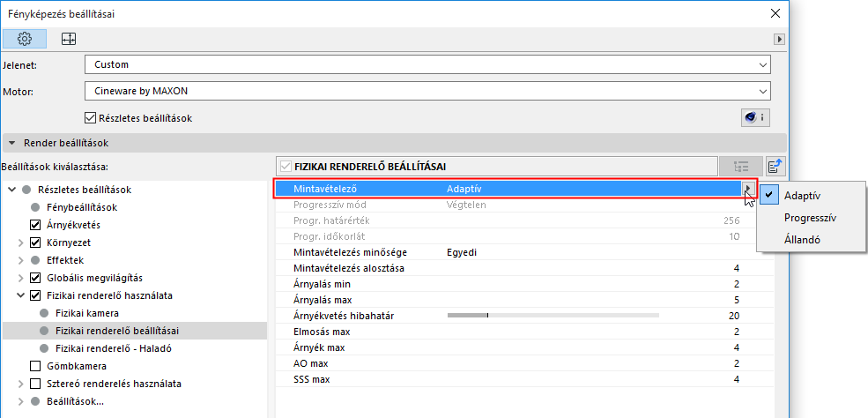Click the Mintavételező row
This screenshot has height=418, width=868.
[508, 189]
